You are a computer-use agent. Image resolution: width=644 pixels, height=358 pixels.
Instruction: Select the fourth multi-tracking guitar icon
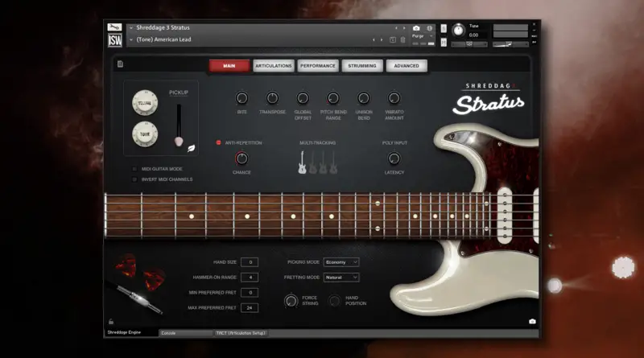(x=333, y=163)
